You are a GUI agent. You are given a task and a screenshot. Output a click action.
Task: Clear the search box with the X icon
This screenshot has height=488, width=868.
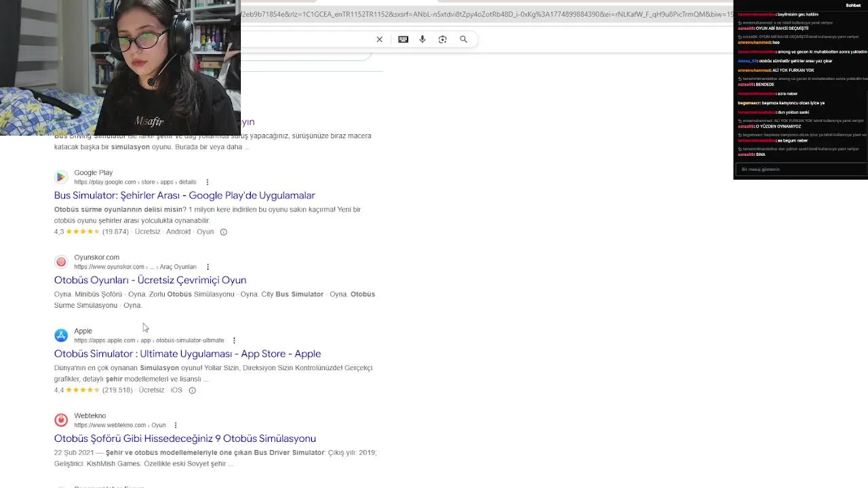(x=380, y=39)
